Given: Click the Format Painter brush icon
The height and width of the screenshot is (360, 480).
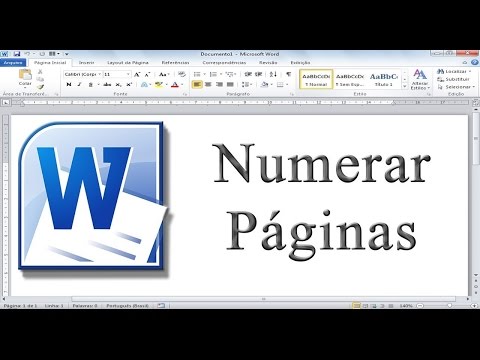Looking at the screenshot, I should click(x=40, y=87).
